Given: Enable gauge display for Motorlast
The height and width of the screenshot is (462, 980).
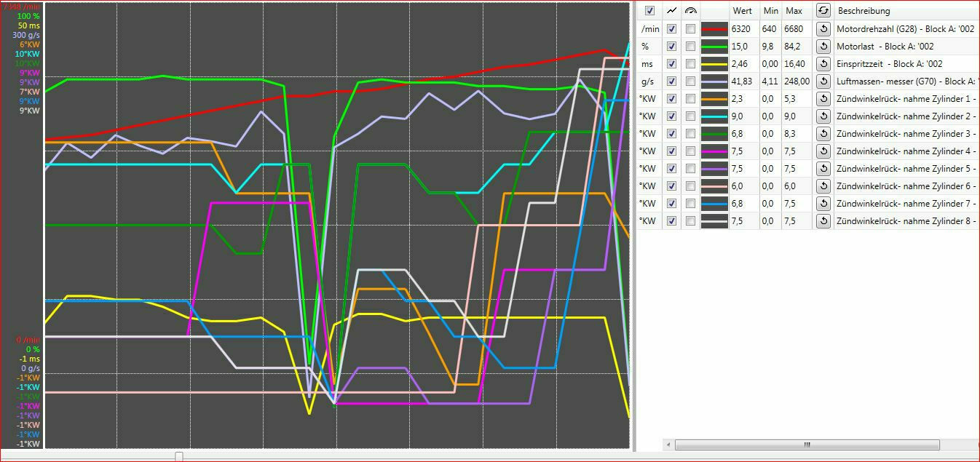Looking at the screenshot, I should click(x=690, y=47).
